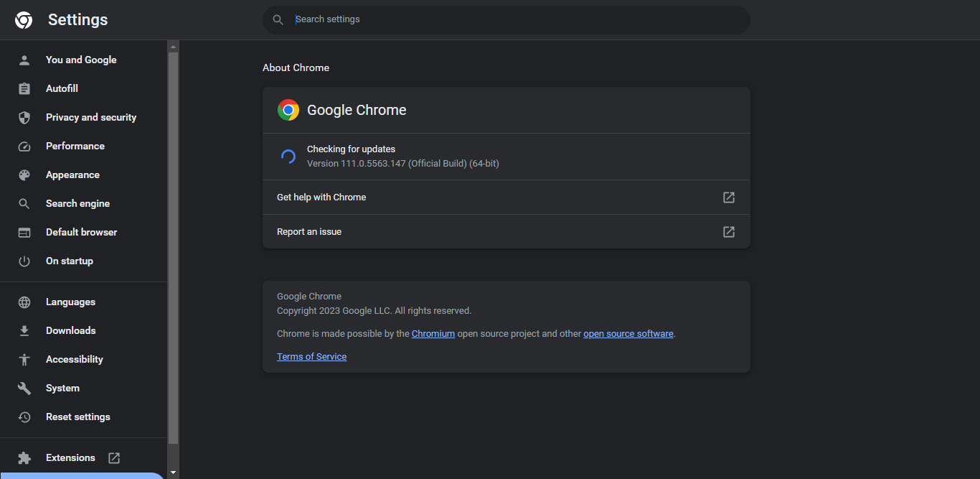Click the external link icon for Report an issue
The image size is (980, 479).
(x=729, y=231)
